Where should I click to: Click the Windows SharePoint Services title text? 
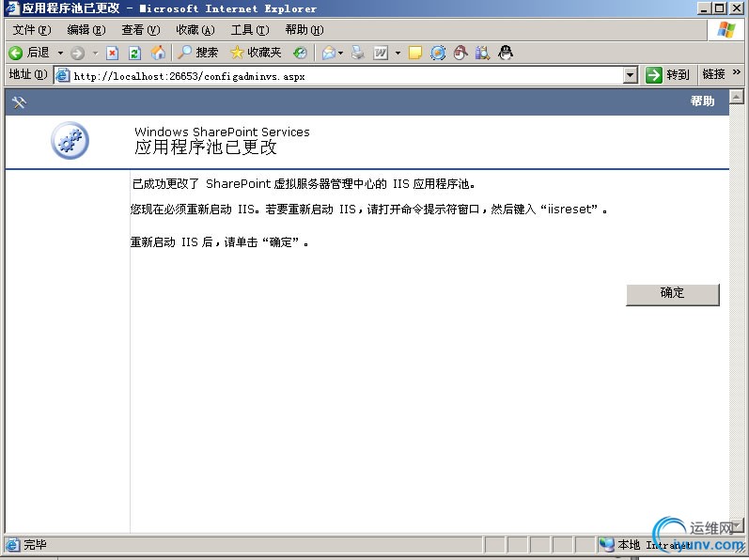222,132
